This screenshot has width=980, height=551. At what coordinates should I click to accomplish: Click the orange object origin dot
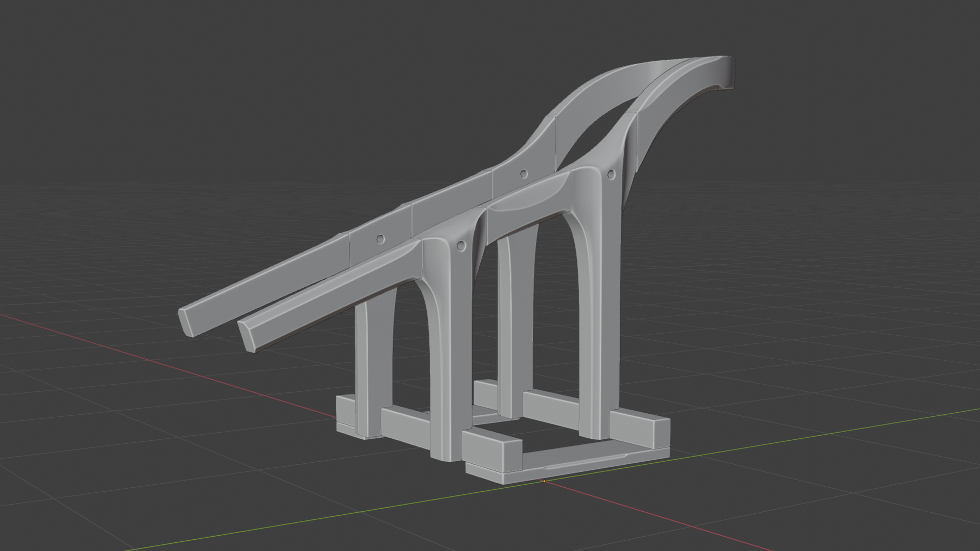(x=544, y=481)
